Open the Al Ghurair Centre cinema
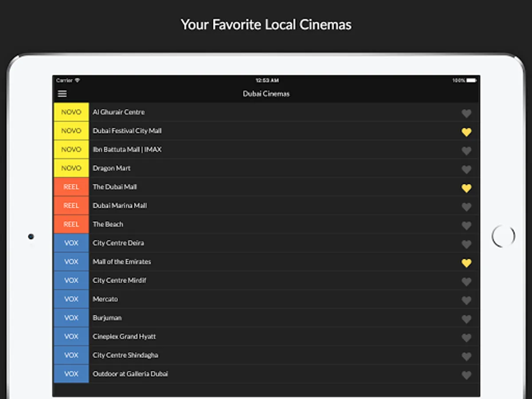The image size is (532, 399). (x=266, y=112)
